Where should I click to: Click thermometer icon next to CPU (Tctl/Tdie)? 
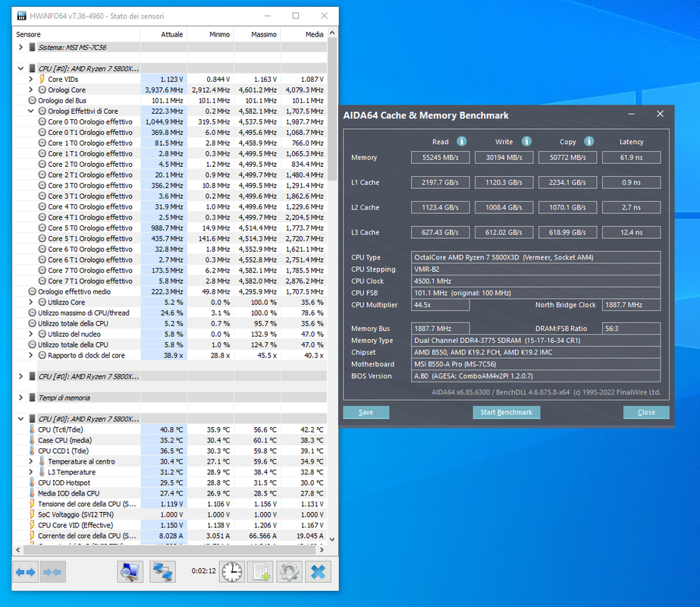click(32, 429)
